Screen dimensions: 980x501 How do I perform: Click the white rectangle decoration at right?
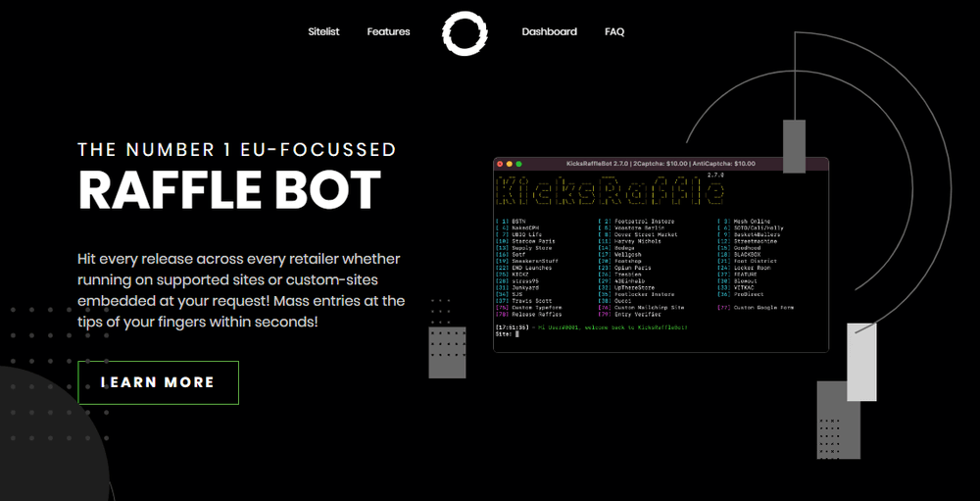(x=861, y=362)
